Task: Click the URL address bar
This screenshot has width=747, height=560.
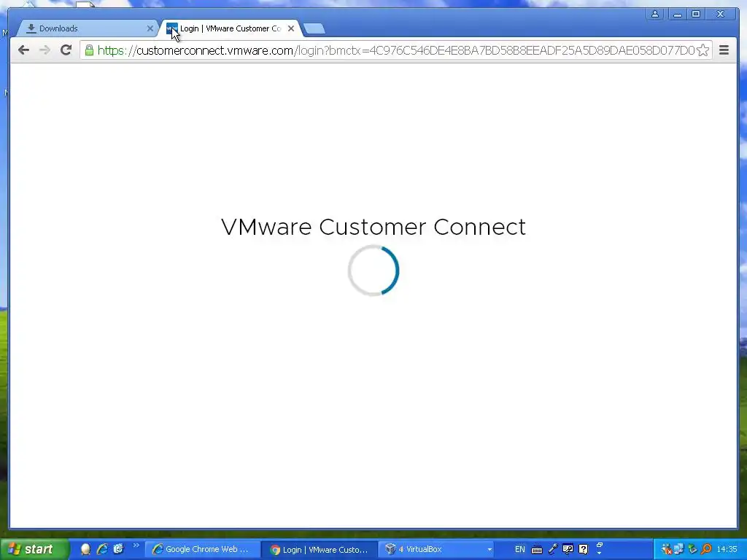Action: point(395,50)
